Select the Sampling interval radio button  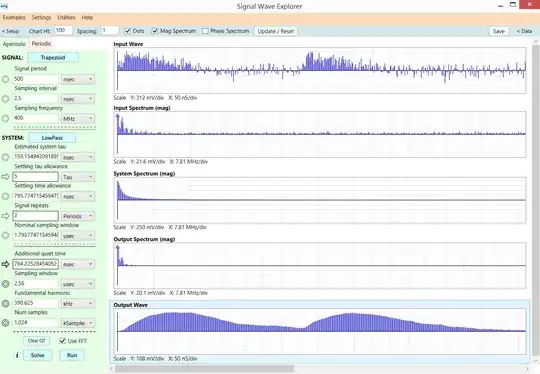[x=5, y=99]
